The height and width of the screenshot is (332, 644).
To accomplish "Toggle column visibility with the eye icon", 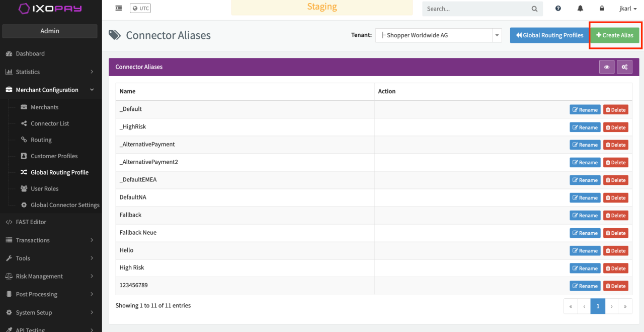I will click(607, 67).
